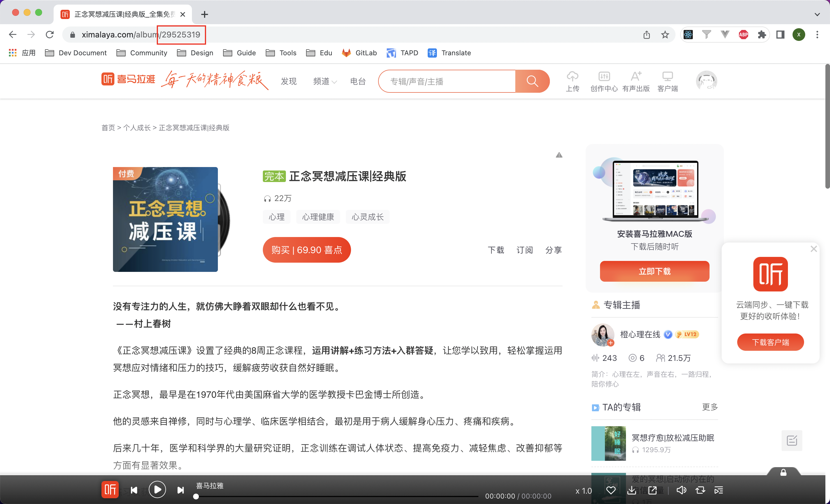
Task: Change the x 1.0 playback speed
Action: coord(583,491)
